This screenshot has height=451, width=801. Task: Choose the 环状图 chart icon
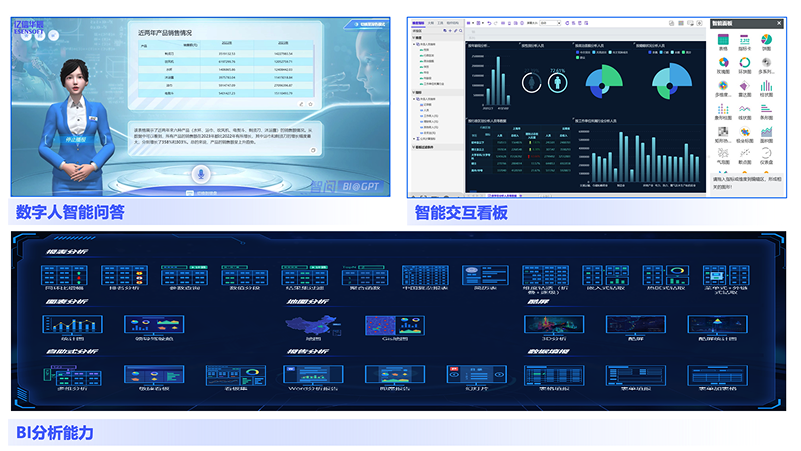(744, 63)
